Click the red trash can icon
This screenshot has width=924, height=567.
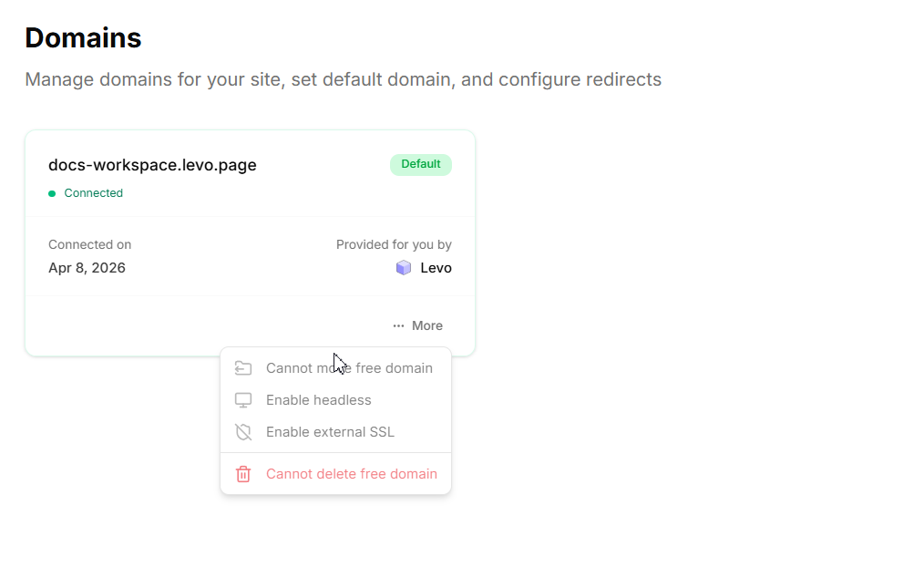click(x=243, y=474)
